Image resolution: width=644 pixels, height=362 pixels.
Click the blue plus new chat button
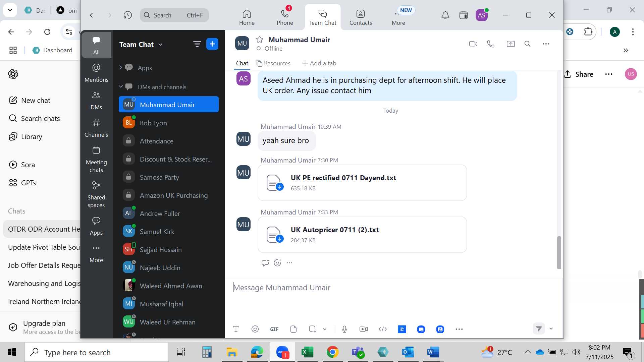click(212, 44)
